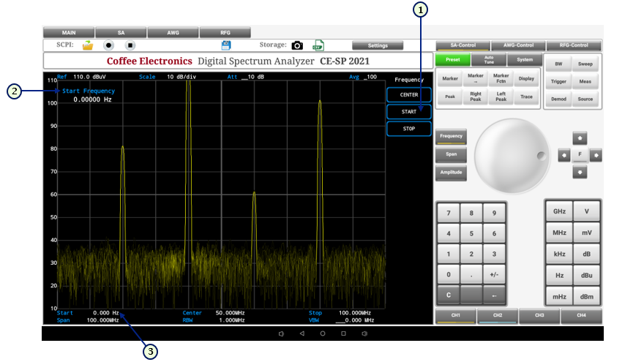Click the backspace arrow key on keypad
This screenshot has height=362, width=644.
click(x=494, y=295)
